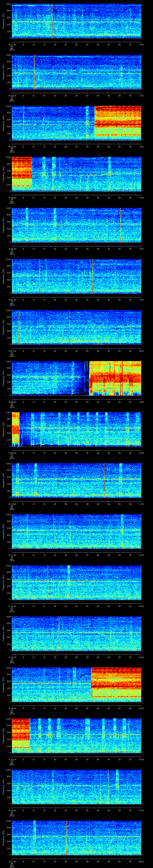Click the orange-red noise block in 6:08:00 spectrogram
Image resolution: width=153 pixels, height=868 pixels.
(115, 378)
